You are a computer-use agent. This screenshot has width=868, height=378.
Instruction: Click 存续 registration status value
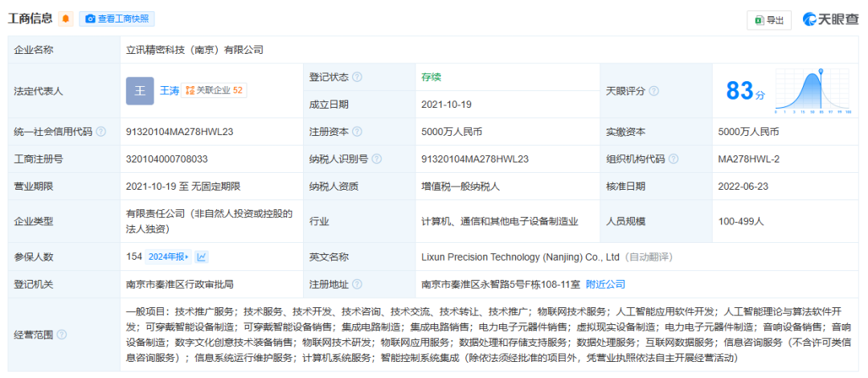point(432,77)
